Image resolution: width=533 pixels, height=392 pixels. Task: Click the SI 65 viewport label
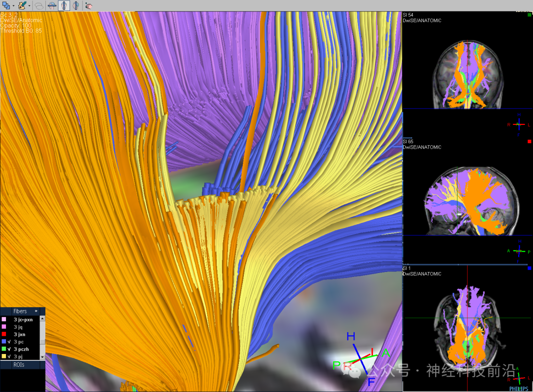(x=408, y=142)
